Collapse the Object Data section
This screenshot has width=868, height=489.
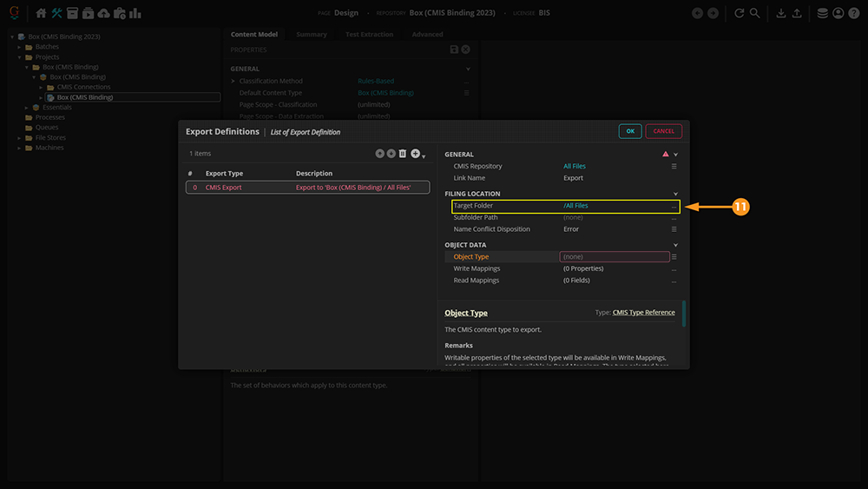coord(675,245)
